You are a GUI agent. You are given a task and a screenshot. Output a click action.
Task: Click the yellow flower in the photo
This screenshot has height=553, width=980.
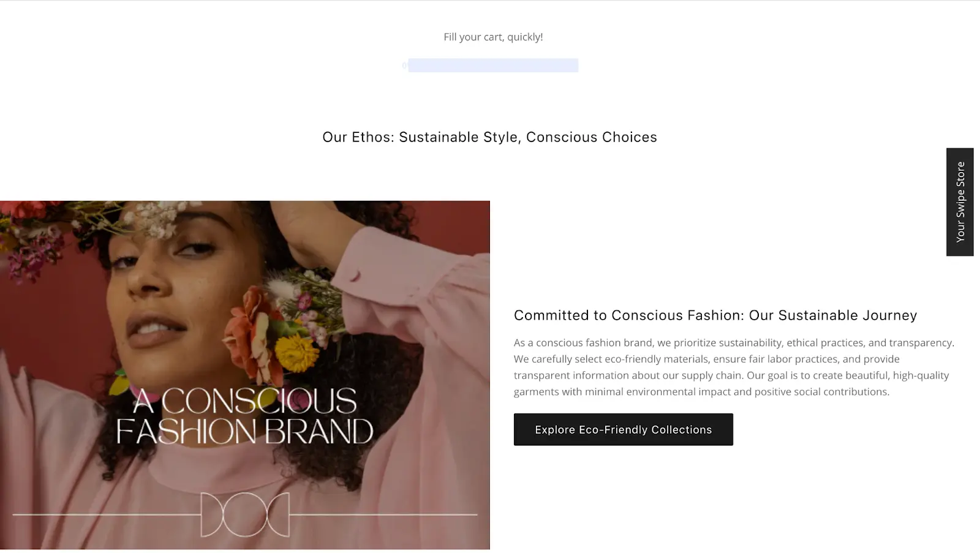(x=298, y=353)
